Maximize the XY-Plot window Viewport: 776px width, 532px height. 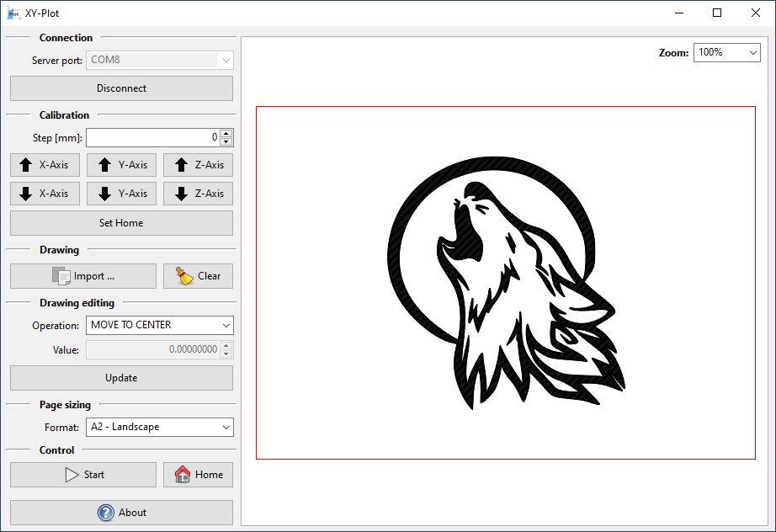717,13
